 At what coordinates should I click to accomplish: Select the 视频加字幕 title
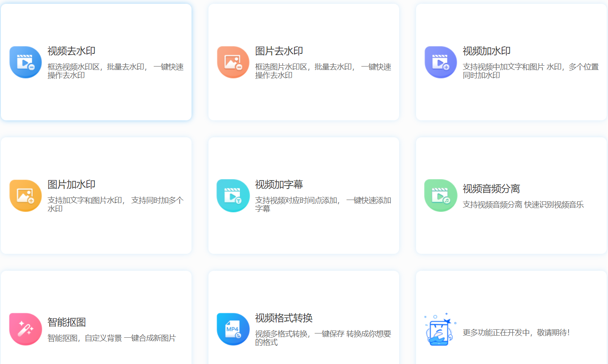[x=279, y=185]
